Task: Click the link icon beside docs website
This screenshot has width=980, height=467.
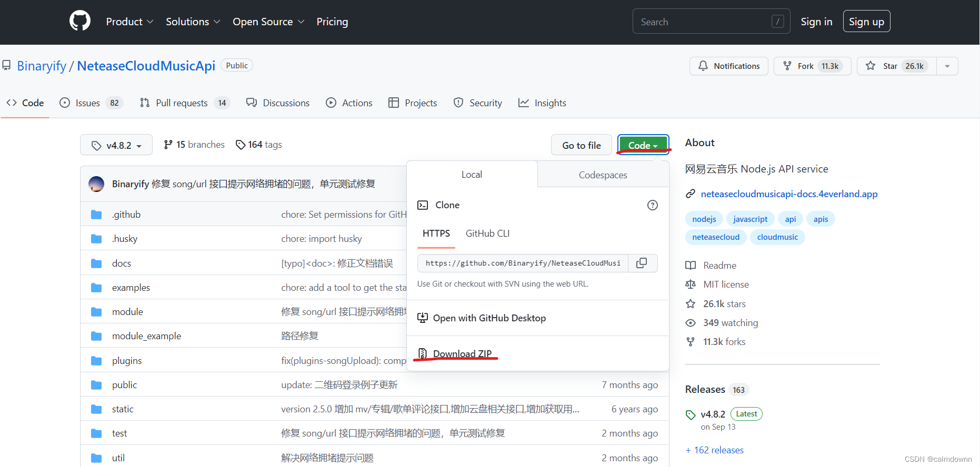Action: coord(691,194)
